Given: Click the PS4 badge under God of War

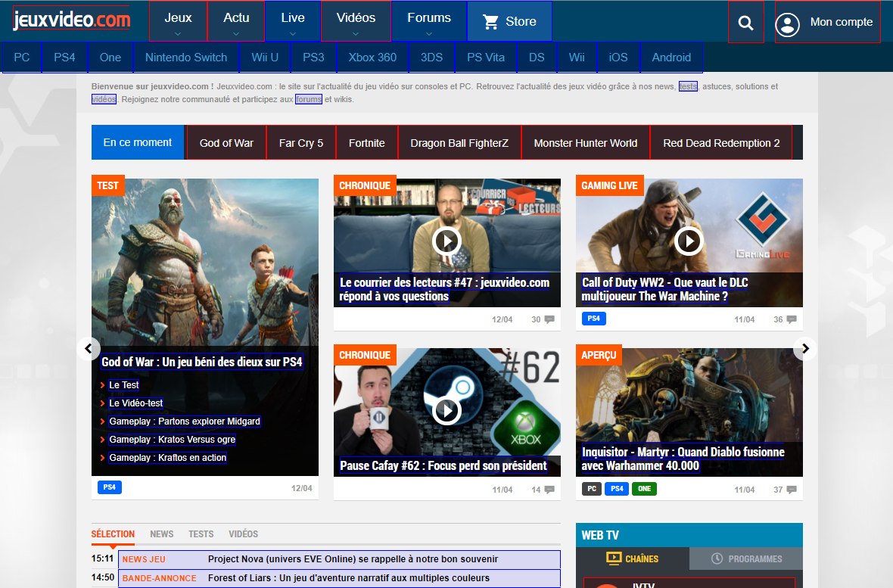Looking at the screenshot, I should tap(109, 487).
